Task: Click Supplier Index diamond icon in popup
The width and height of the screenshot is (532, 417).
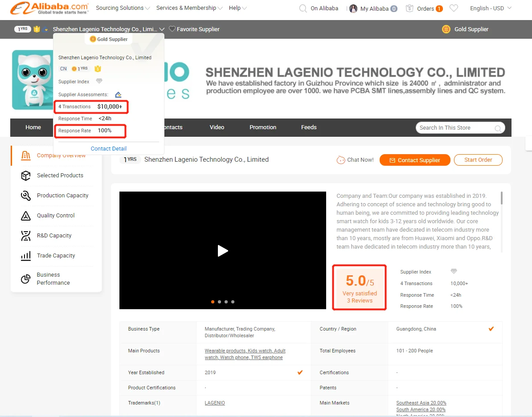Action: (x=99, y=81)
